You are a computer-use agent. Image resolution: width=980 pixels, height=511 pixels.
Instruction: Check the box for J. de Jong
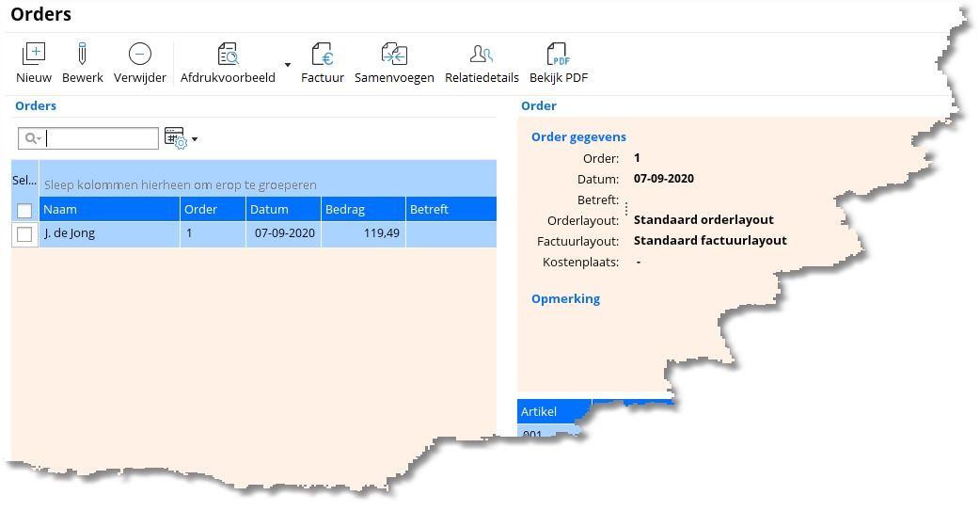(x=24, y=234)
